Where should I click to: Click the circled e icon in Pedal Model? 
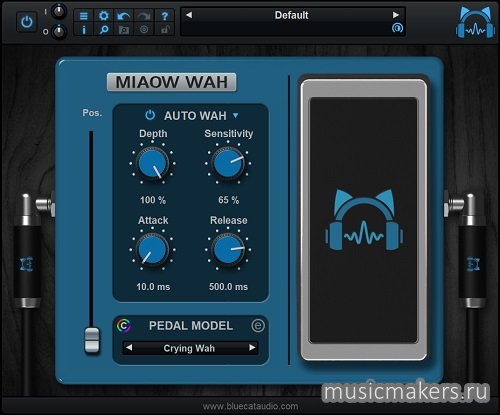tap(258, 325)
